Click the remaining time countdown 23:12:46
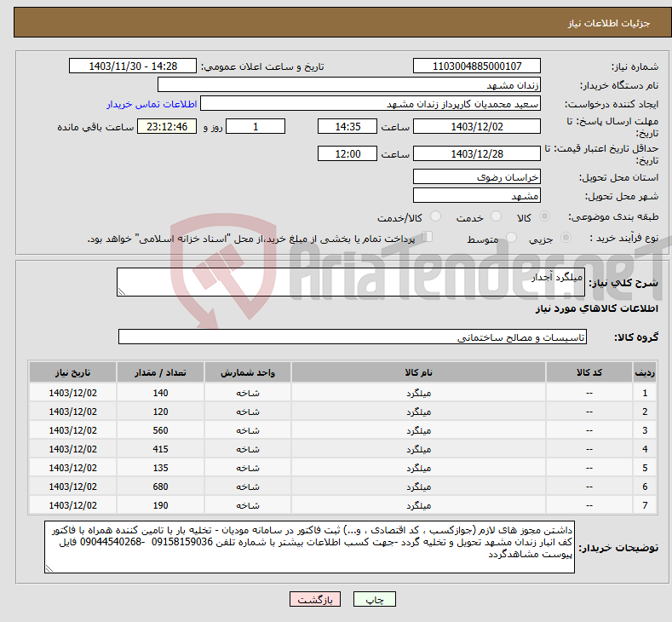Screen dimensions: 672x622 [x=167, y=126]
